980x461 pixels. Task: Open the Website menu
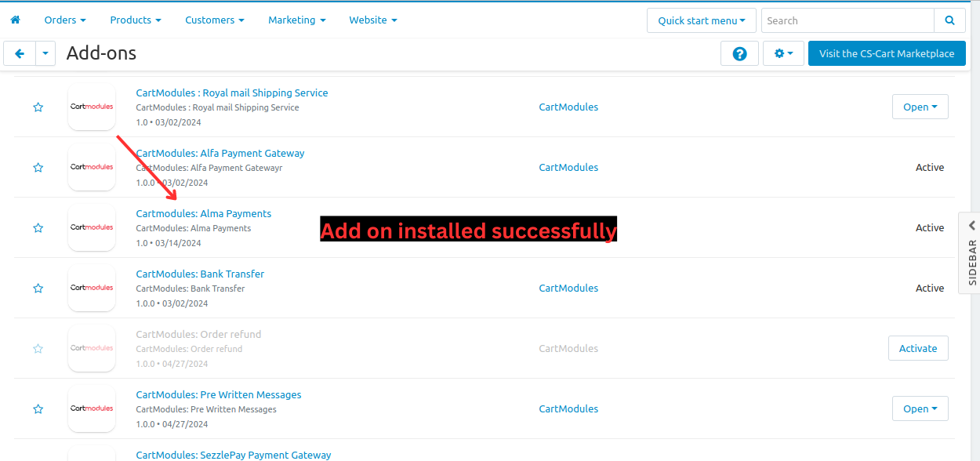[x=373, y=20]
